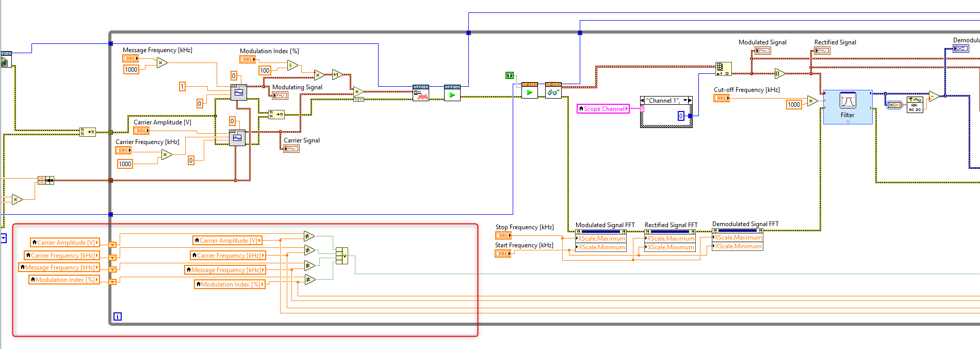This screenshot has height=349, width=980.
Task: Select the increment (+1) node
Action: (x=337, y=74)
